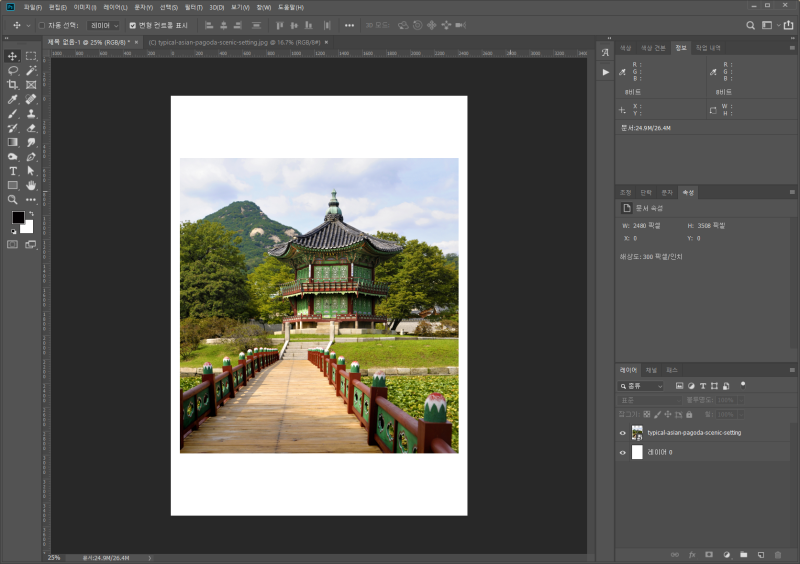This screenshot has height=564, width=800.
Task: Select the Clone Stamp tool
Action: pos(31,113)
